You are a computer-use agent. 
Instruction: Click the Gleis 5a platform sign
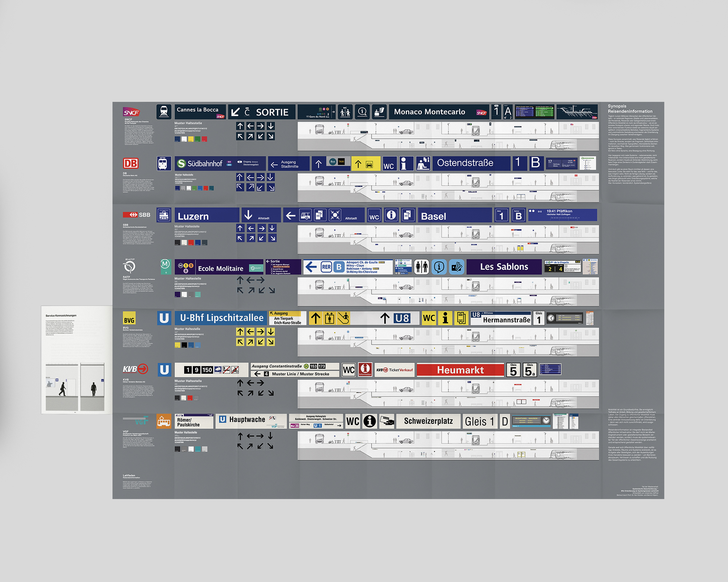pyautogui.click(x=530, y=370)
